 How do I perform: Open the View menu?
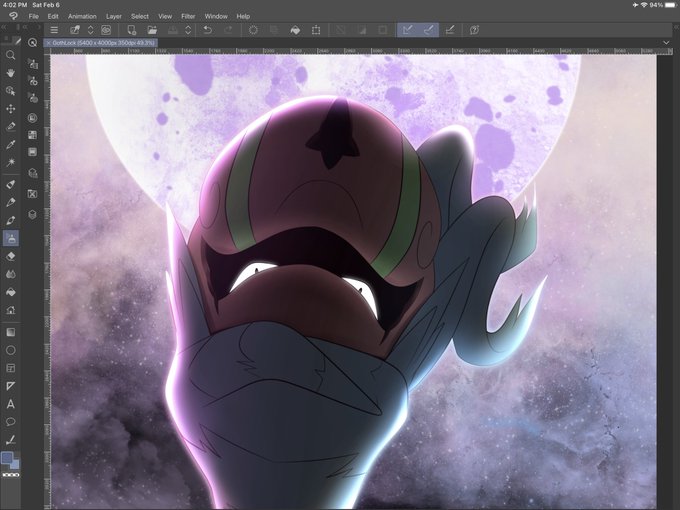[x=165, y=16]
